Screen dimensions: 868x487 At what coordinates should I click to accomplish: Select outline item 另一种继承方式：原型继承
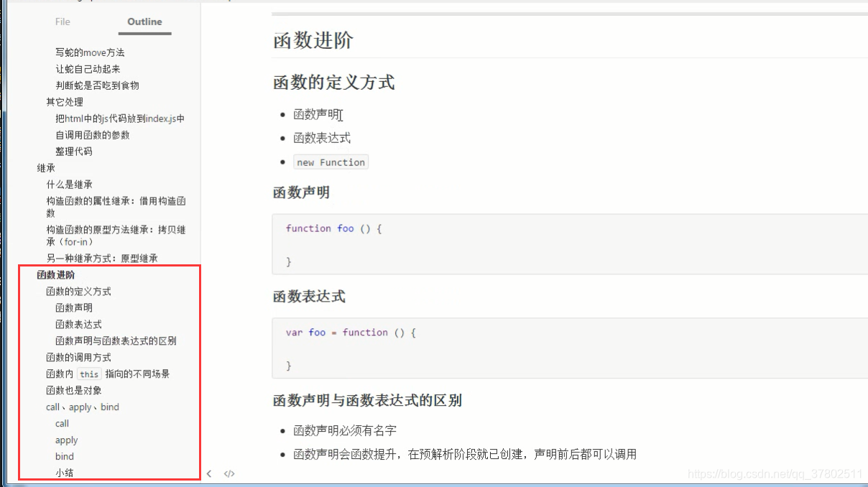point(102,259)
